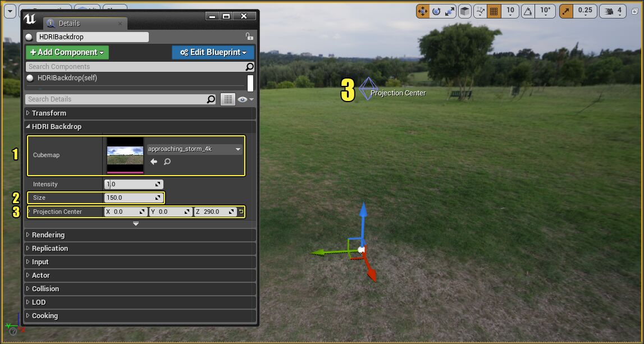Open the Edit Blueprint menu
This screenshot has height=344, width=644.
tap(213, 52)
